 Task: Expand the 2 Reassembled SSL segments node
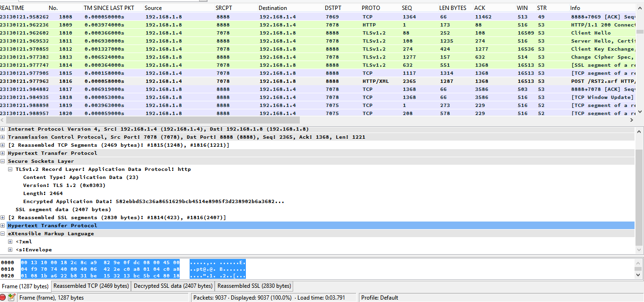3,218
